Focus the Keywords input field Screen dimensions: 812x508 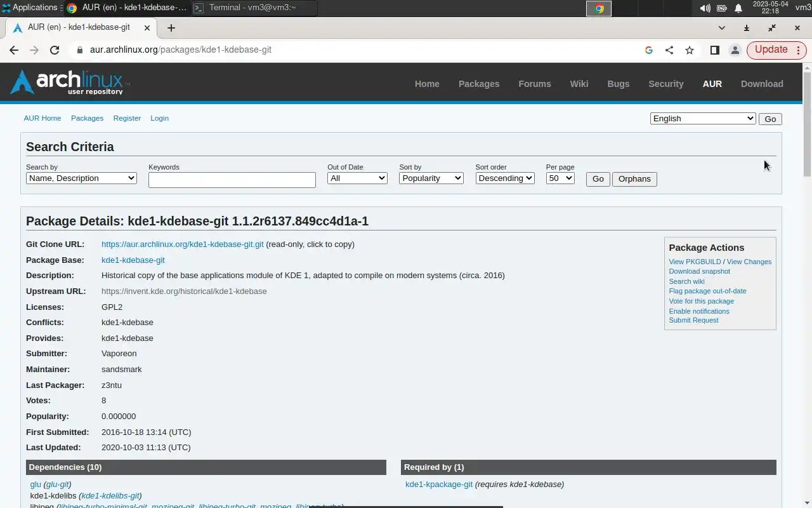tap(232, 180)
